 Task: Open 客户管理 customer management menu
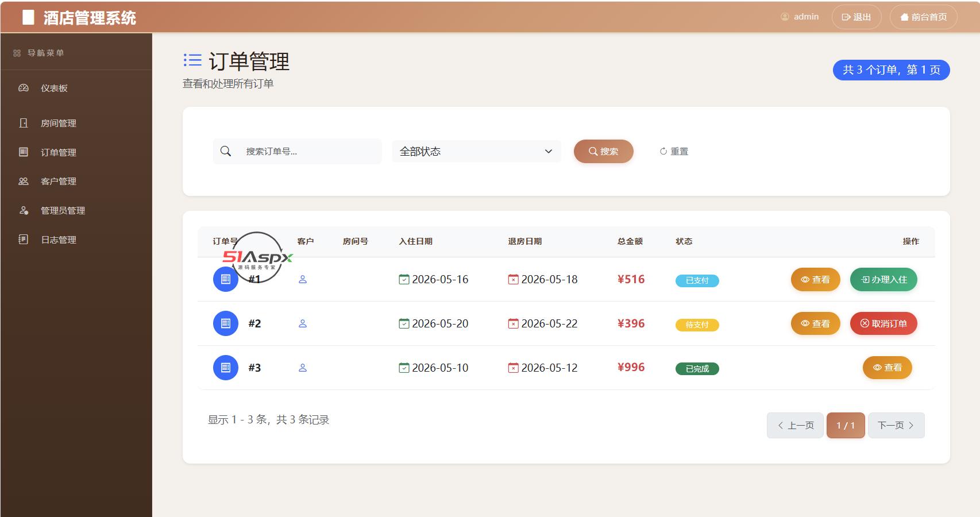click(x=76, y=181)
